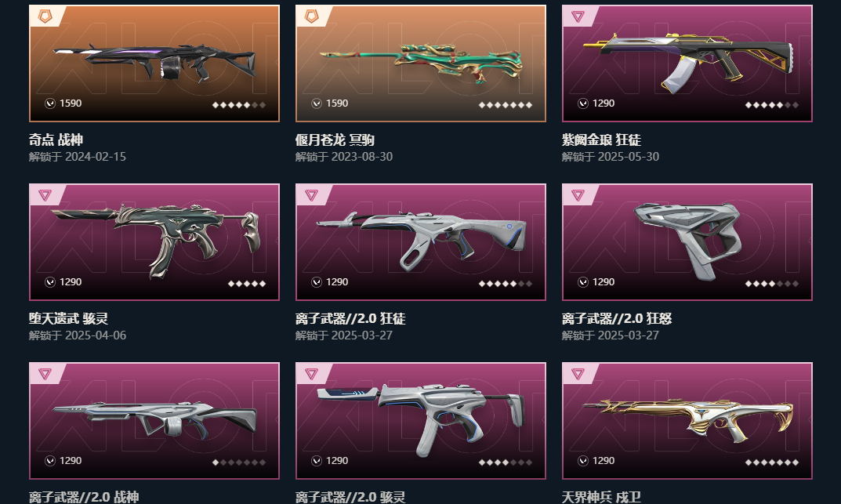Click the 离子武器//2.0 狂徒 title text

(350, 318)
